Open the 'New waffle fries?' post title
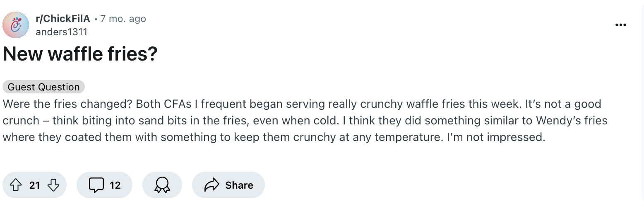644x209 pixels. pyautogui.click(x=80, y=54)
